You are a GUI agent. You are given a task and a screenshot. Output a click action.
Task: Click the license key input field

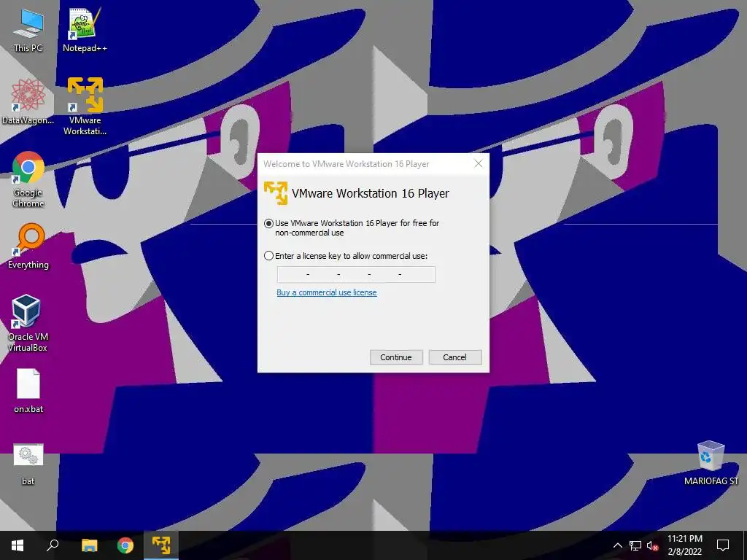coord(356,274)
